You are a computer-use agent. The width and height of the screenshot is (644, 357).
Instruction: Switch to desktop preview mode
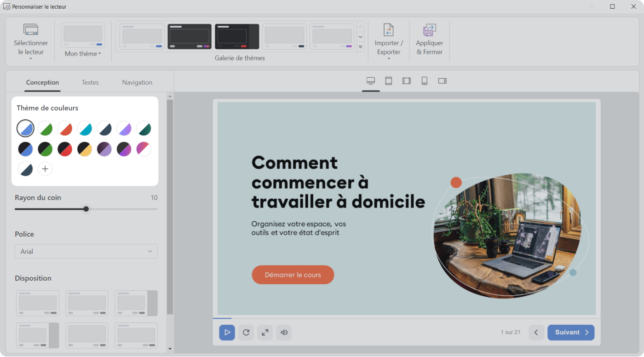point(371,81)
